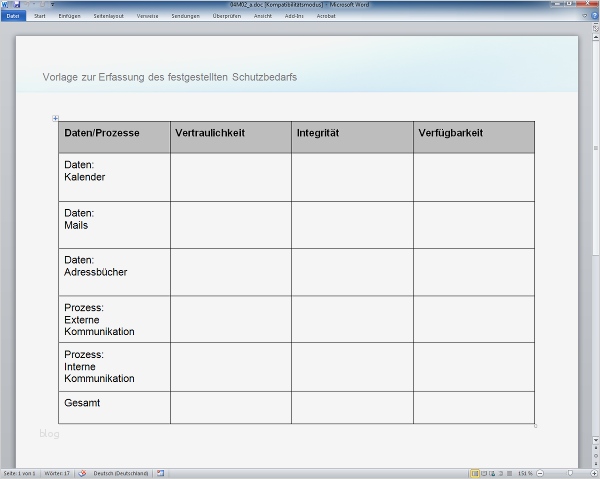
Task: Click the Integrität header cell
Action: coord(352,137)
